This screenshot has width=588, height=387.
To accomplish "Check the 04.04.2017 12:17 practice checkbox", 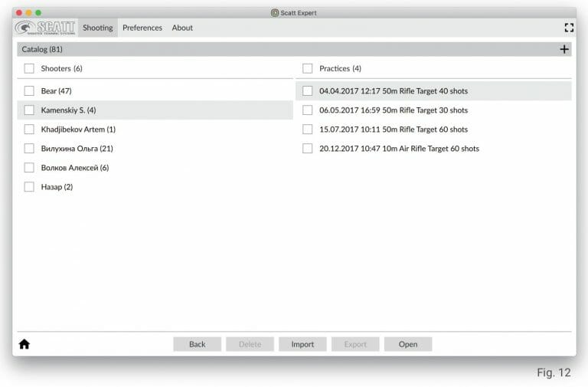I will [308, 91].
